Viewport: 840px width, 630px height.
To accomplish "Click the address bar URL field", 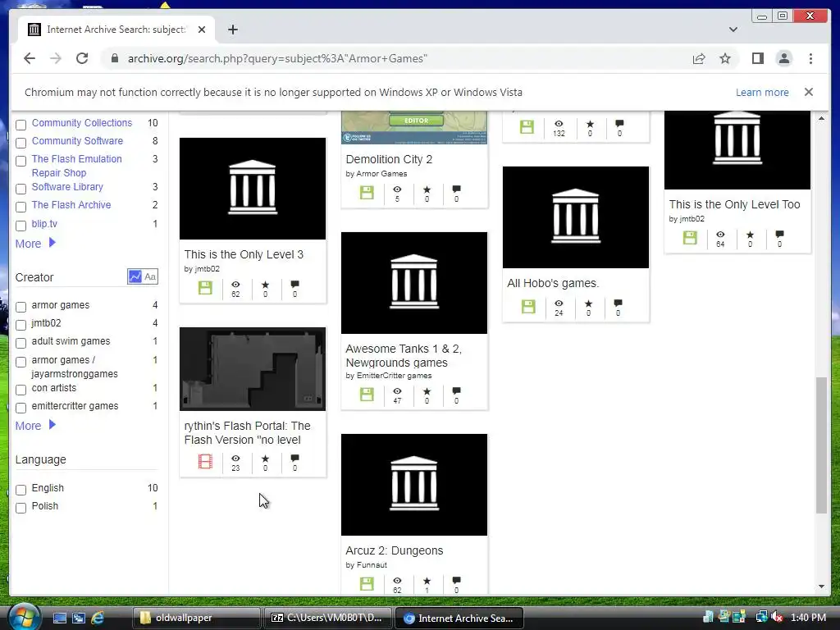I will pyautogui.click(x=396, y=58).
